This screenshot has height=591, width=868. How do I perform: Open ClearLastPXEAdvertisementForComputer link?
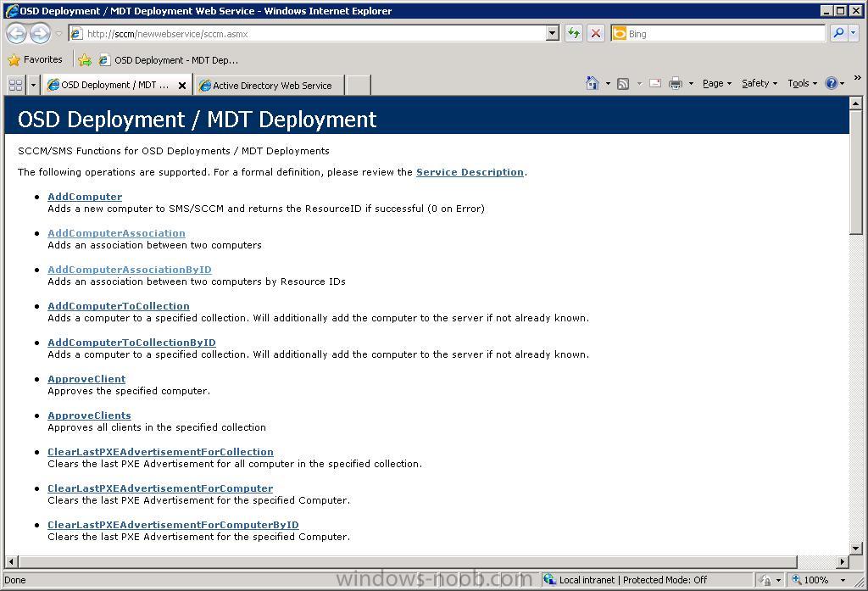pyautogui.click(x=160, y=488)
